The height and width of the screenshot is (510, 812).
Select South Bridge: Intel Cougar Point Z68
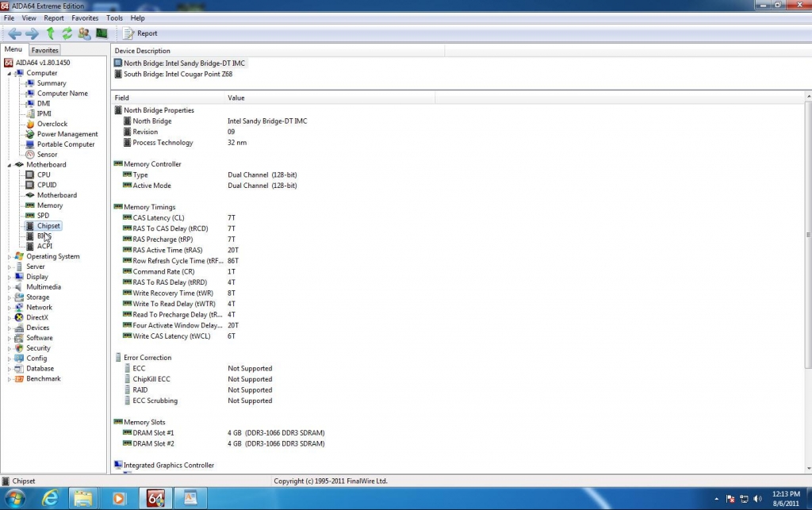pyautogui.click(x=178, y=75)
